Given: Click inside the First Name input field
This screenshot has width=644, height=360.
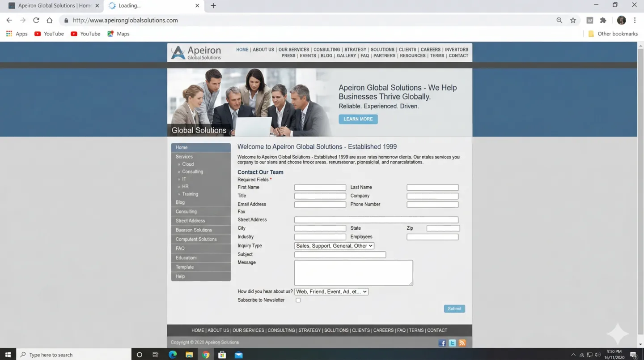Looking at the screenshot, I should [320, 187].
